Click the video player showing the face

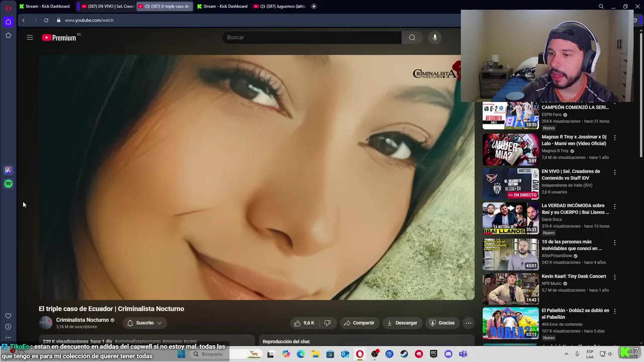tap(257, 177)
